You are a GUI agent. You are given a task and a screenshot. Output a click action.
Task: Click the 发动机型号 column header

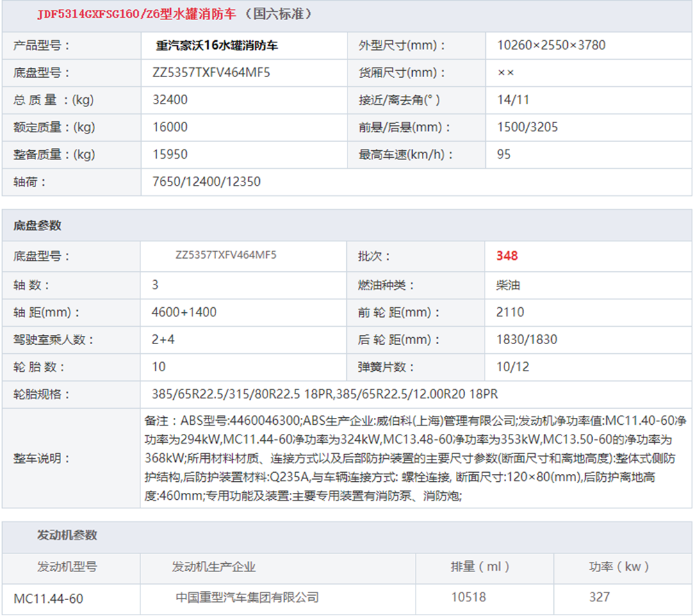[67, 567]
